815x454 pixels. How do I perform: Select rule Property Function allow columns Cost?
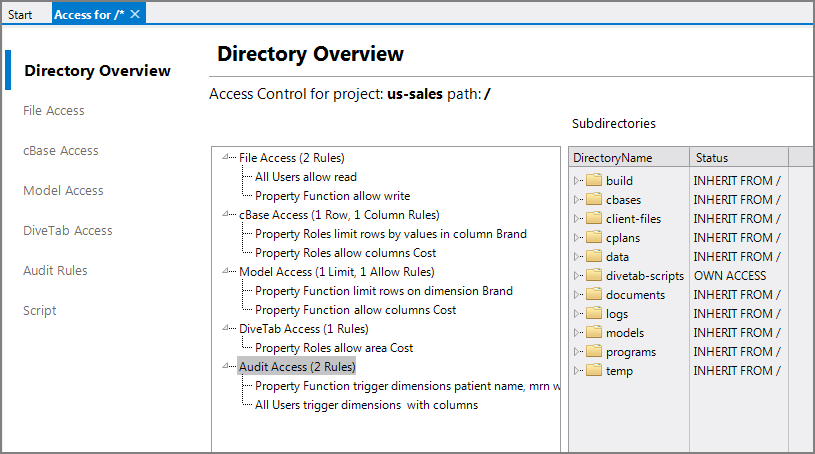tap(356, 310)
